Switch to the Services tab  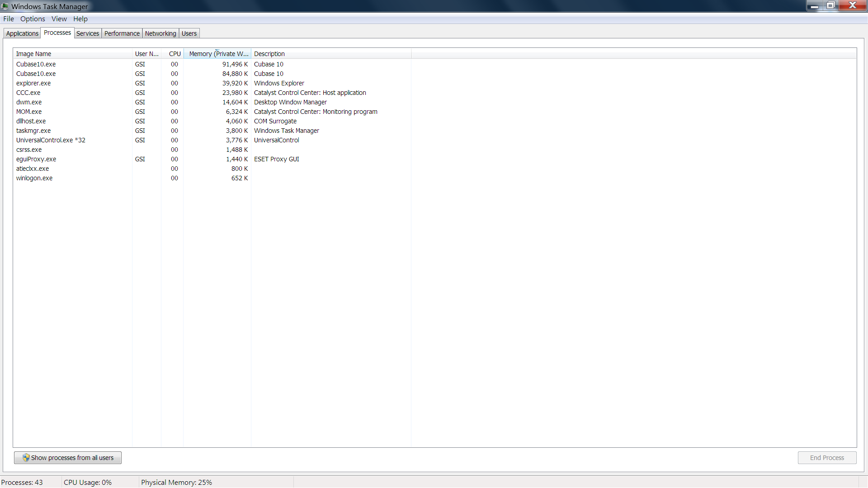(x=88, y=33)
